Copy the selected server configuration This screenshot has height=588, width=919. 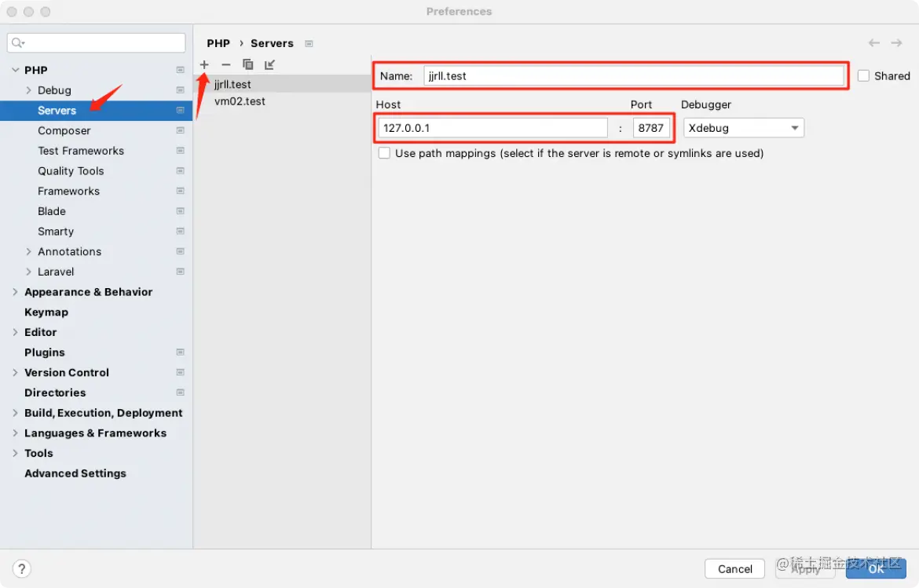[248, 64]
